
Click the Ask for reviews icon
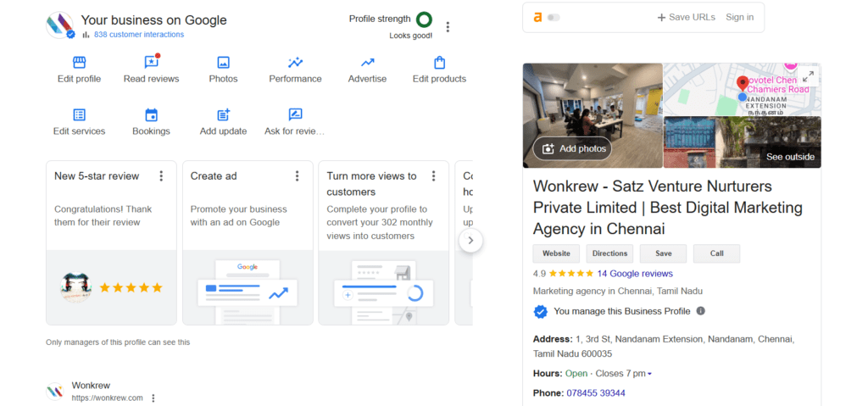[x=295, y=114]
